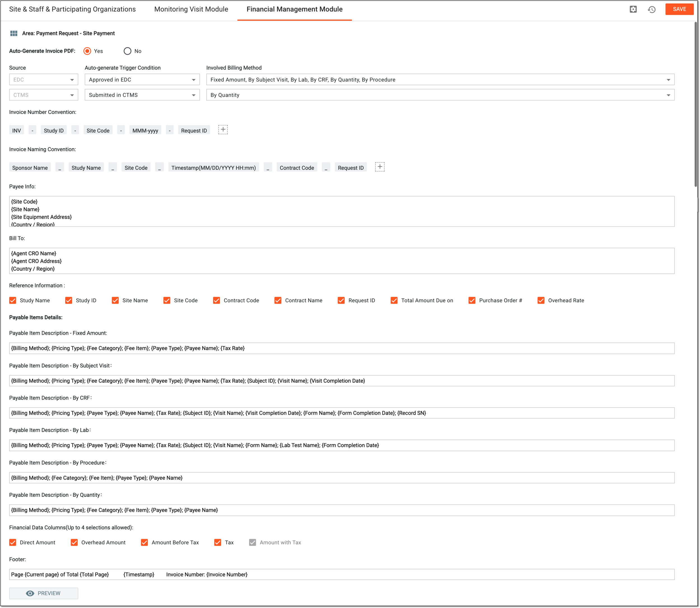Select No for Auto-Generate Invoice PDF

click(127, 51)
